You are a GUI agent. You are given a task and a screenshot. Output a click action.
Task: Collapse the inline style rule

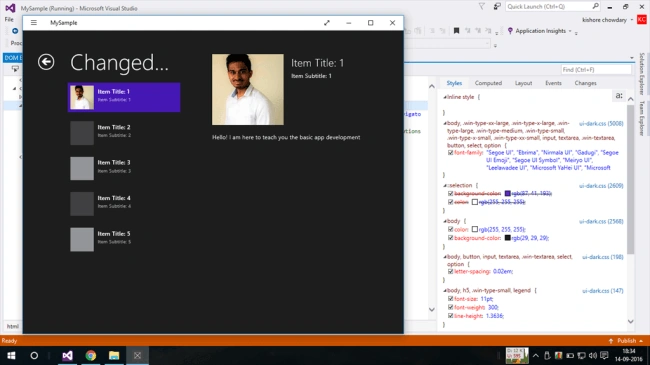tap(445, 97)
